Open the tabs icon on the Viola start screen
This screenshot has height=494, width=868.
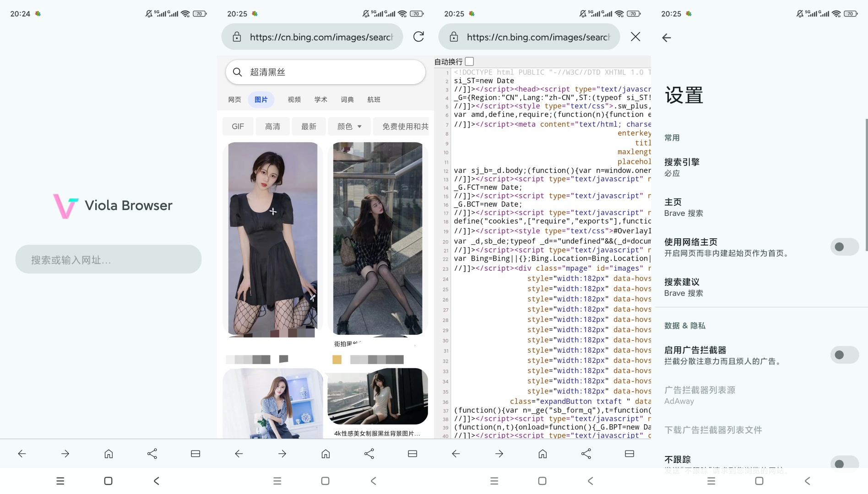click(x=195, y=454)
